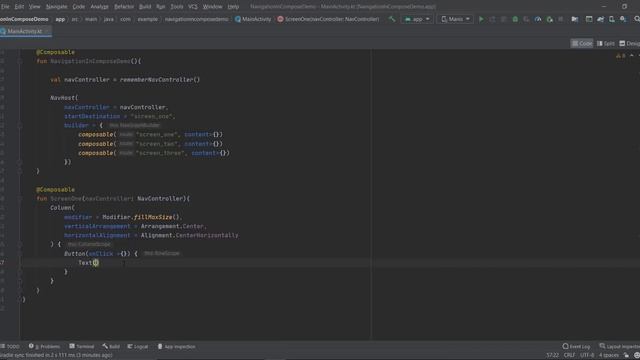Click the example breadcrumb in navigation bar

(147, 19)
